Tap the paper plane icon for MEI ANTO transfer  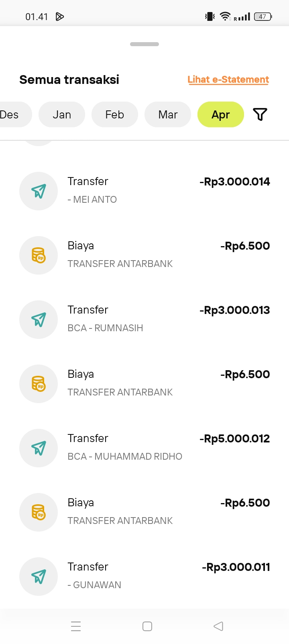click(x=39, y=191)
